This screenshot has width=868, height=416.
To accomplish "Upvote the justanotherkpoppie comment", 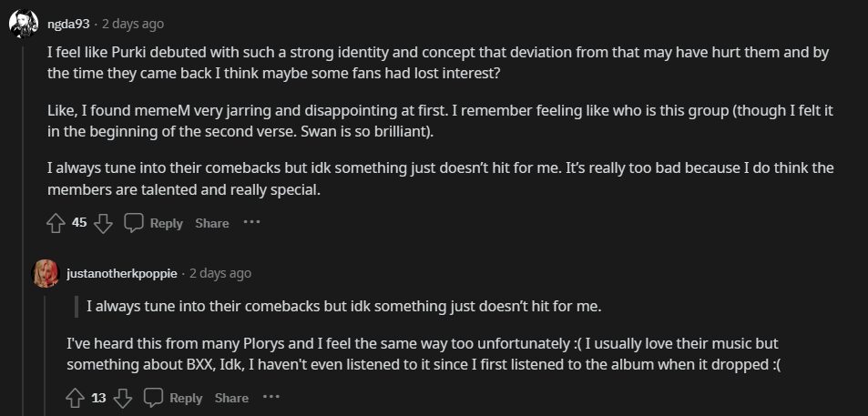I will 76,398.
